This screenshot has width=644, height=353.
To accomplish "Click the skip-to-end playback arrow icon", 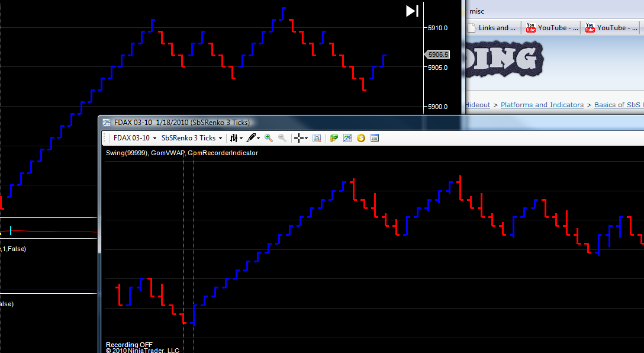I will click(412, 11).
